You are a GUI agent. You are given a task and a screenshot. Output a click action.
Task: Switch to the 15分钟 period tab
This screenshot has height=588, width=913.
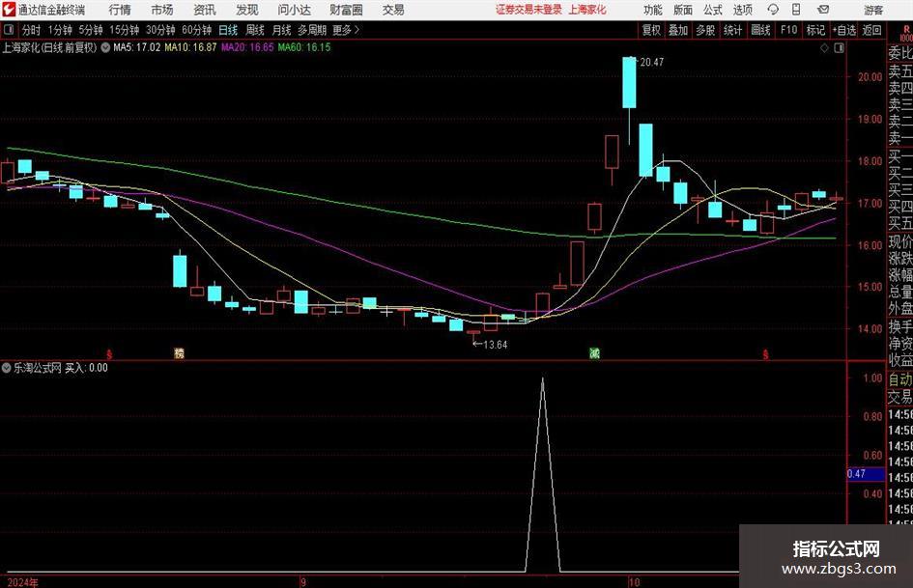tap(125, 30)
